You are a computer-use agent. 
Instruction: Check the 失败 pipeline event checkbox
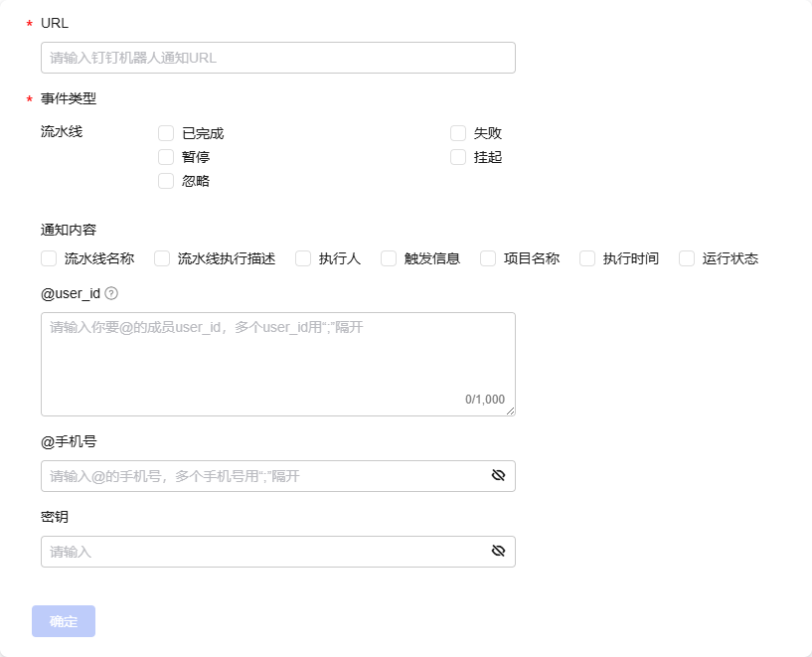click(458, 133)
